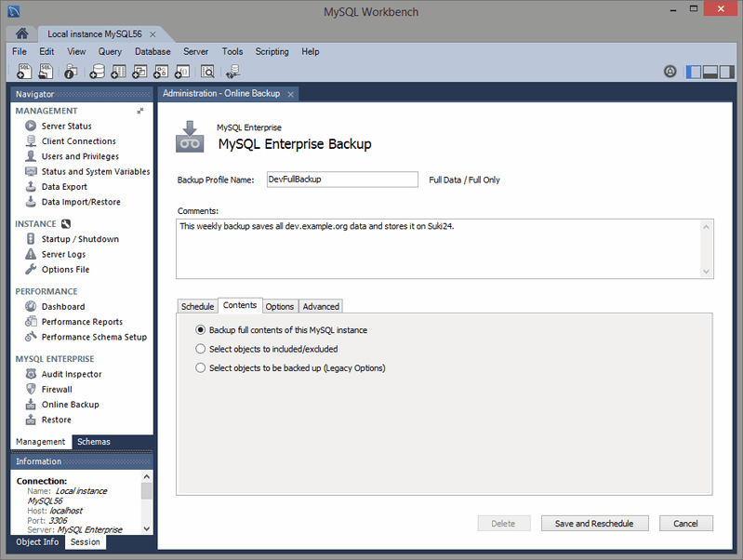Open the Tools menu
Screen dimensions: 743x560
click(x=232, y=51)
